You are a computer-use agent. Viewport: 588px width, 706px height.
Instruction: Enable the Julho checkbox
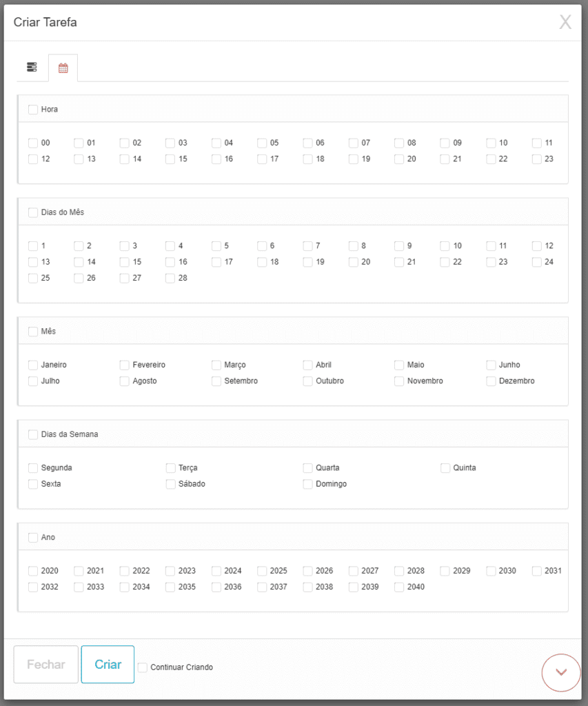click(33, 381)
